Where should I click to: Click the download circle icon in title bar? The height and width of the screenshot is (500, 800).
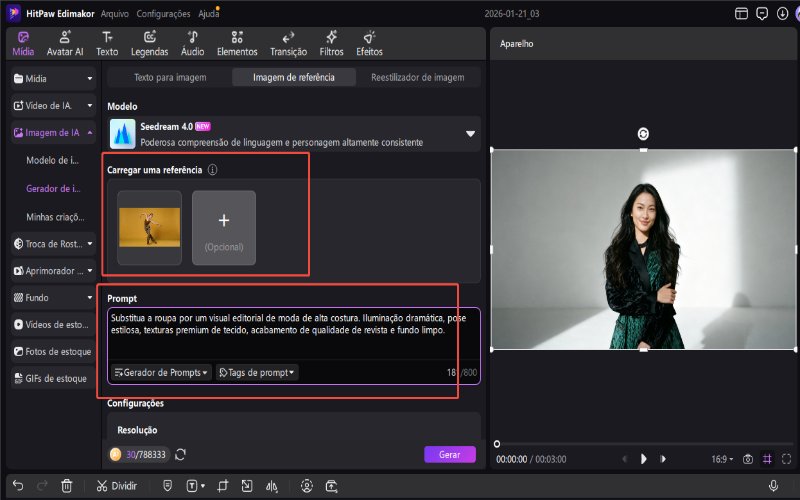[x=782, y=14]
